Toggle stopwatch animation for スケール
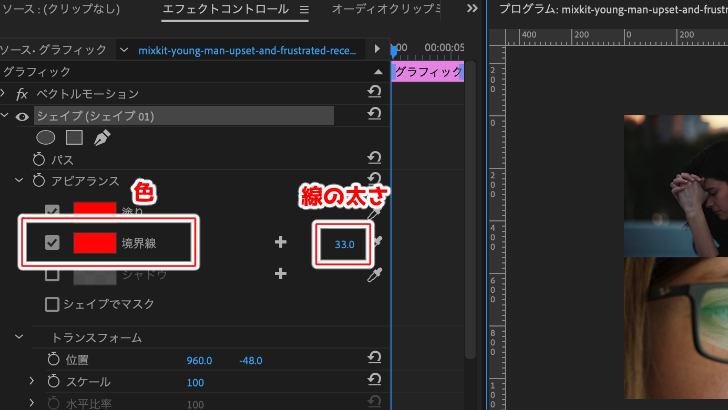 click(53, 381)
